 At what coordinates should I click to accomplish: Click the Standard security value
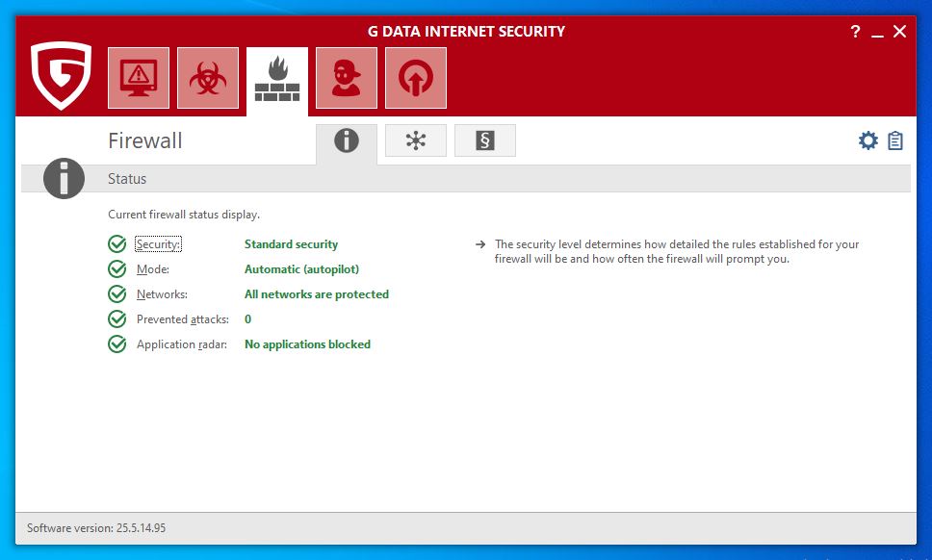[x=291, y=244]
